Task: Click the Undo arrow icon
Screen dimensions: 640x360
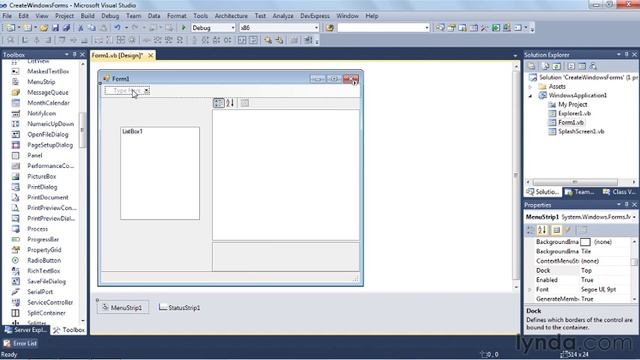Action: pos(118,28)
